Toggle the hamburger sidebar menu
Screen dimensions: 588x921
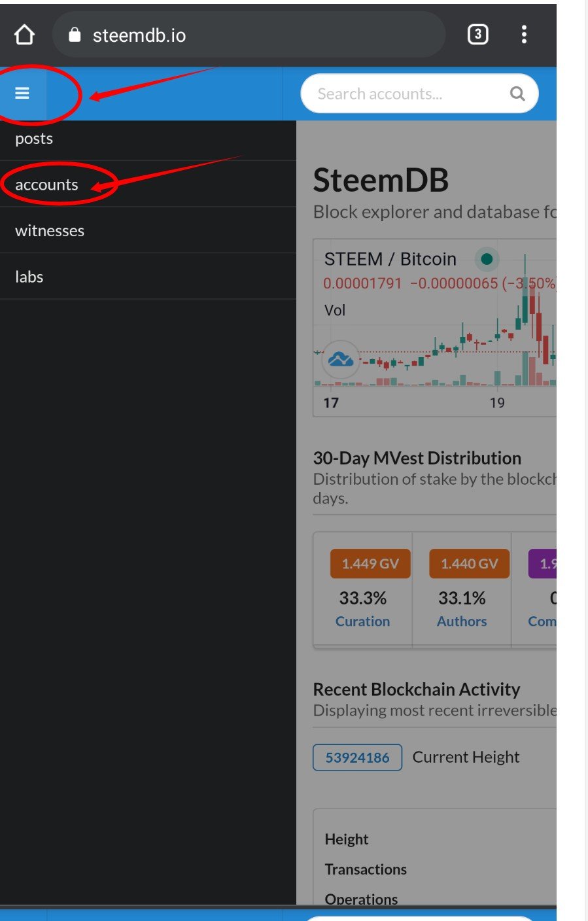click(22, 94)
